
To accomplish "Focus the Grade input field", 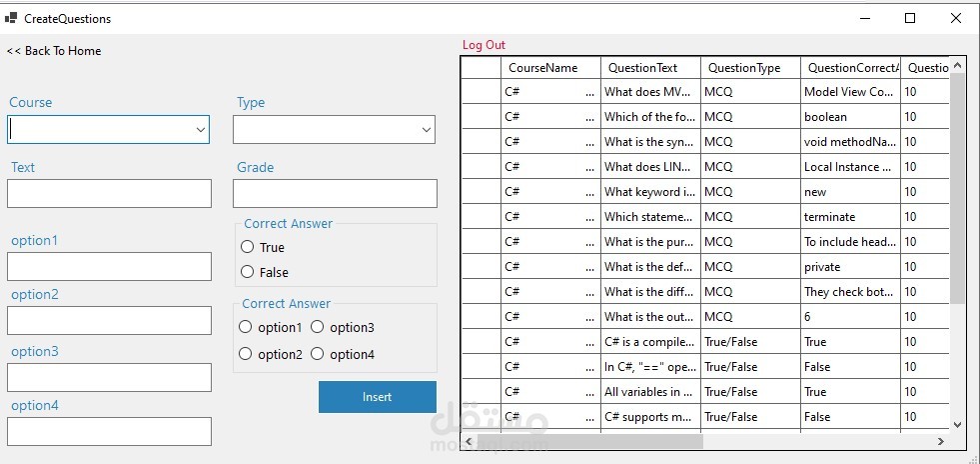I will (335, 193).
